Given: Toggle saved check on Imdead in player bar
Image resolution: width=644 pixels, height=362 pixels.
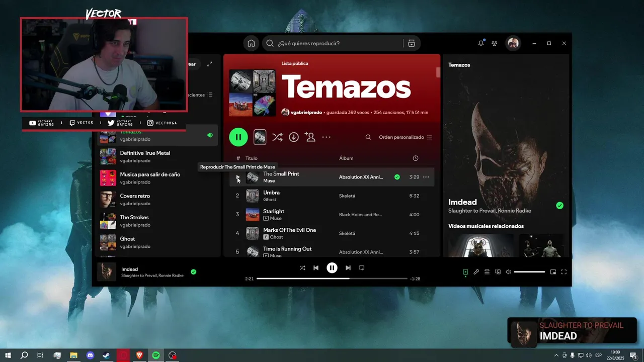Looking at the screenshot, I should (193, 272).
